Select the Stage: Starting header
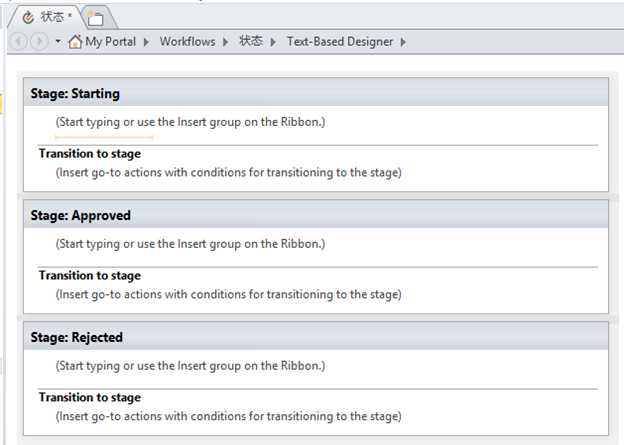 tap(316, 92)
